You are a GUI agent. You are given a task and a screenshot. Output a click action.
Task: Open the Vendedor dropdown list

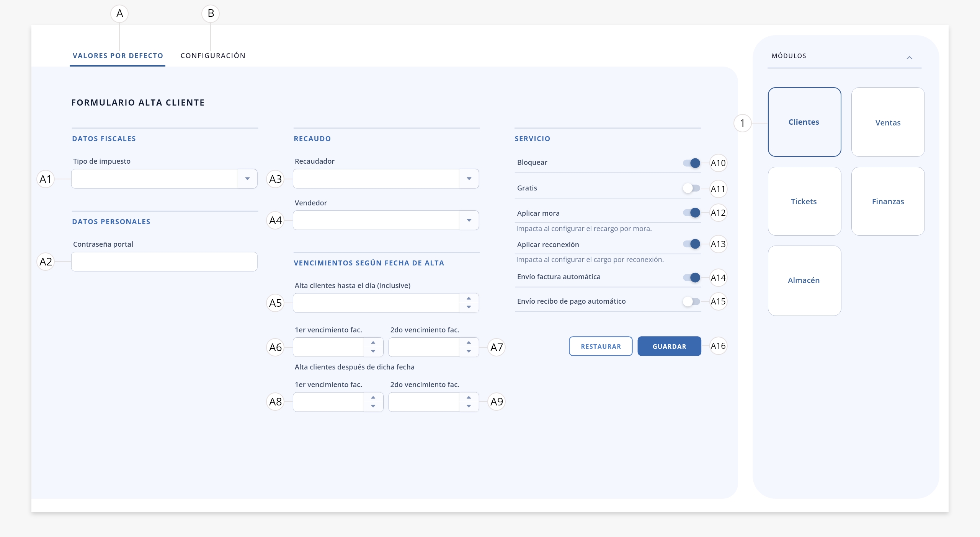(469, 220)
